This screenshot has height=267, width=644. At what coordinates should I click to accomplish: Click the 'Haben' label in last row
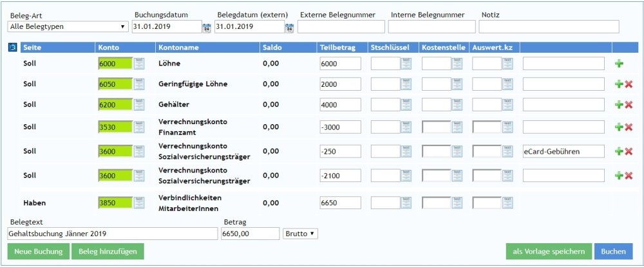pyautogui.click(x=35, y=203)
